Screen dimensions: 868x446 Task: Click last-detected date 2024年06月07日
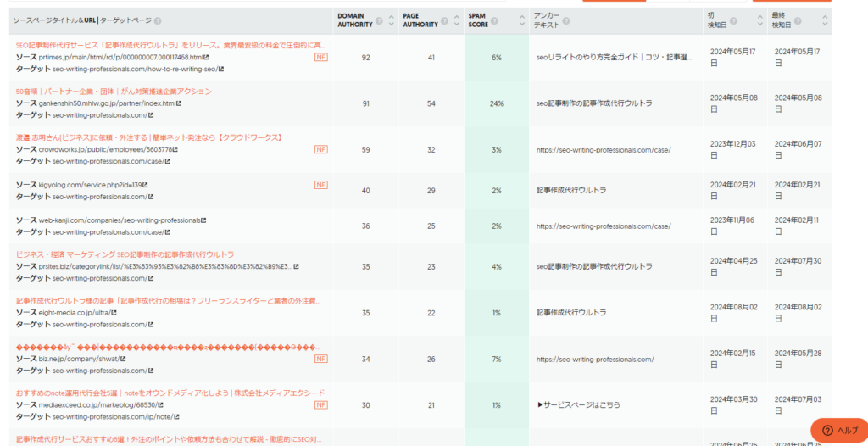798,149
